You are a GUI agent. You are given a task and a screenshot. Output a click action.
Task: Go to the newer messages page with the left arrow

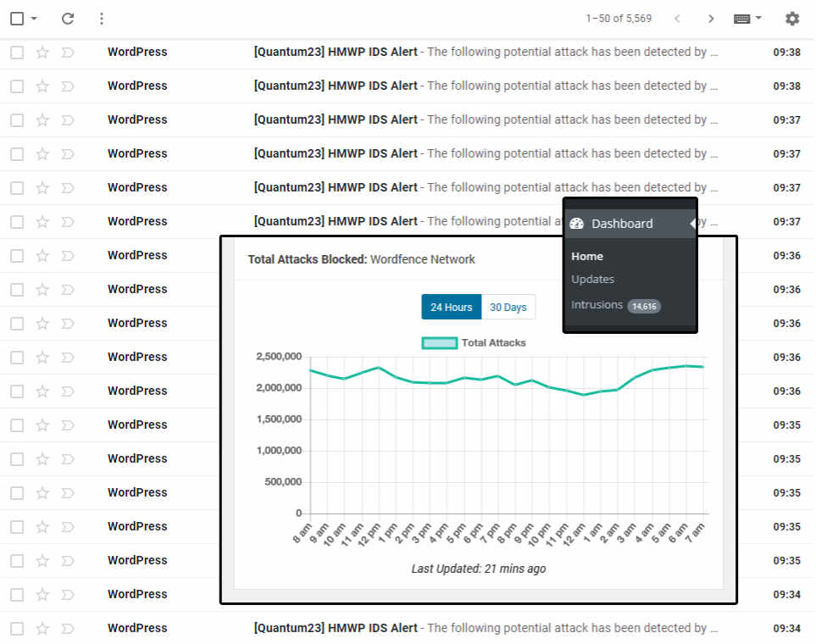(677, 19)
